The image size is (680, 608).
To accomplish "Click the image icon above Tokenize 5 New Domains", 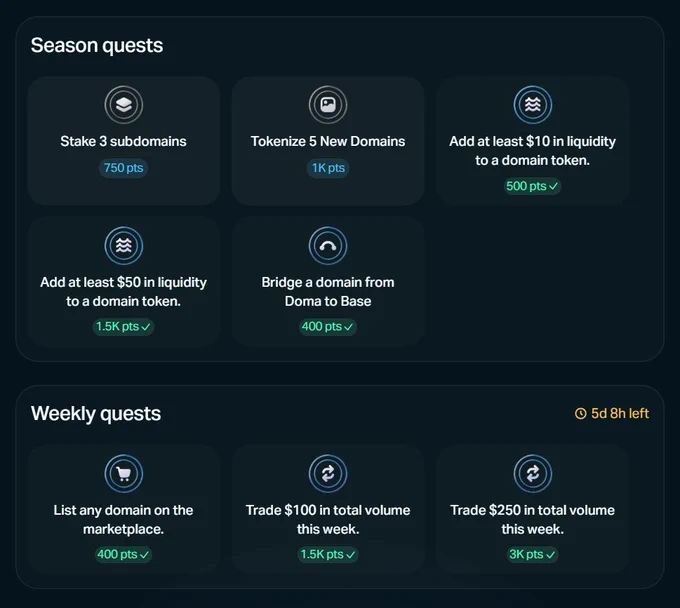I will pyautogui.click(x=328, y=105).
